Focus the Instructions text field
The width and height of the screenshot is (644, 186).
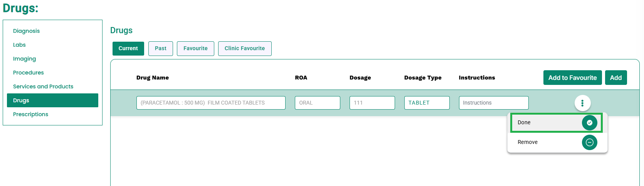(x=494, y=103)
